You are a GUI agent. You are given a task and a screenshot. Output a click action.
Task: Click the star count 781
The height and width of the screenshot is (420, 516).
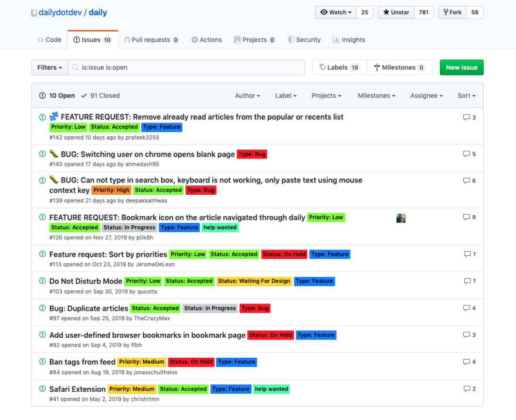click(x=424, y=12)
